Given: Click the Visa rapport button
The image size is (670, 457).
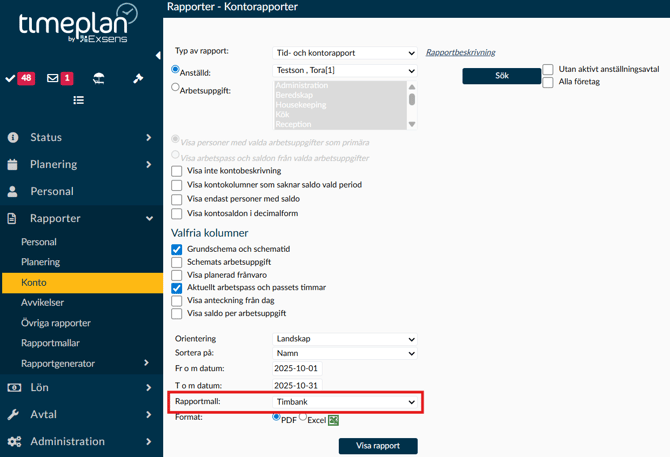Looking at the screenshot, I should (378, 446).
